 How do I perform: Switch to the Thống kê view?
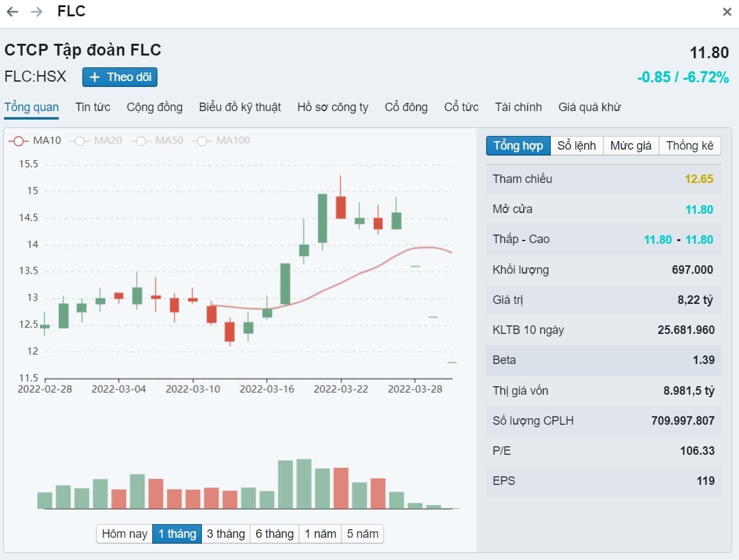(689, 146)
